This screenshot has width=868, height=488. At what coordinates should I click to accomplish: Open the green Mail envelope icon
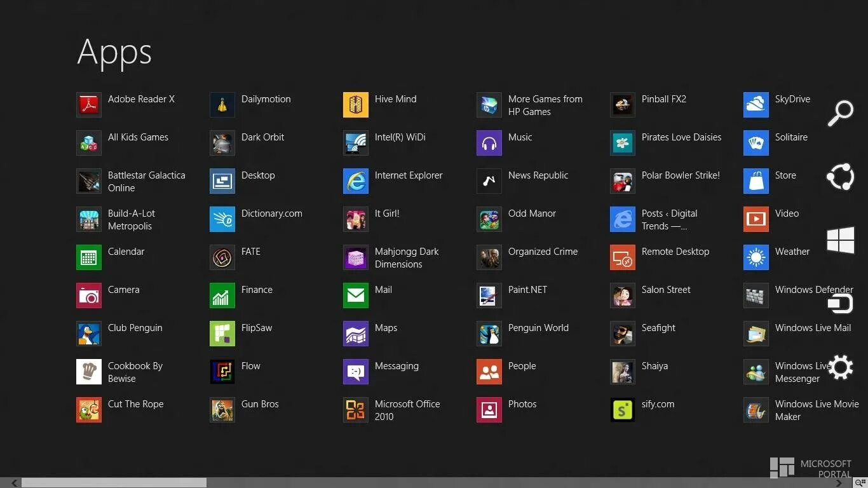pyautogui.click(x=356, y=295)
